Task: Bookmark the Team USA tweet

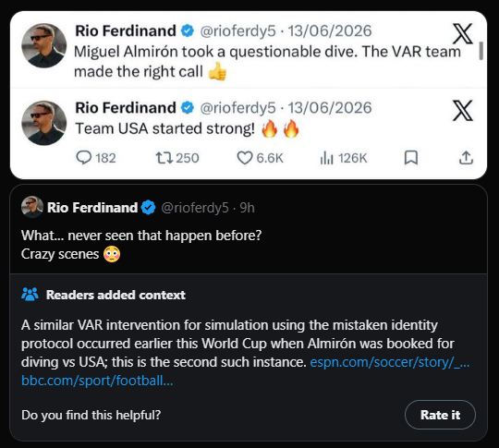Action: point(411,158)
